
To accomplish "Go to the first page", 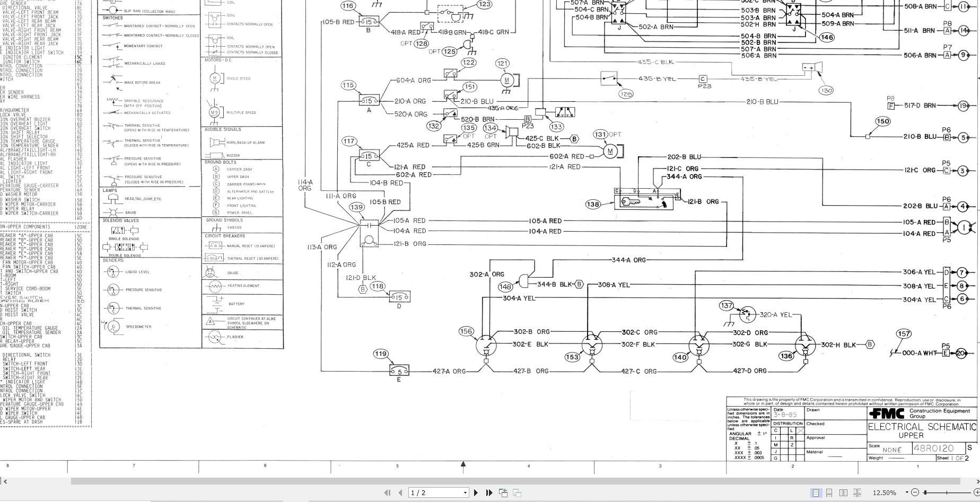I will (387, 492).
